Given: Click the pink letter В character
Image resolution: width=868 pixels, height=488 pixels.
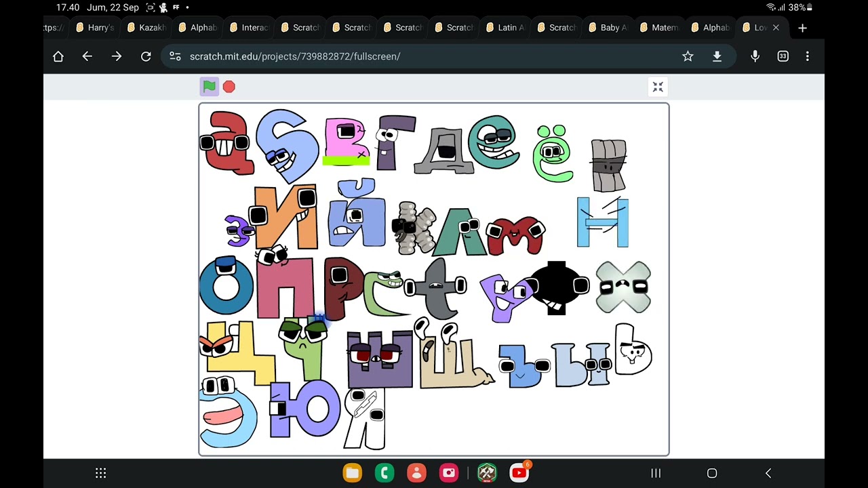Looking at the screenshot, I should click(347, 142).
